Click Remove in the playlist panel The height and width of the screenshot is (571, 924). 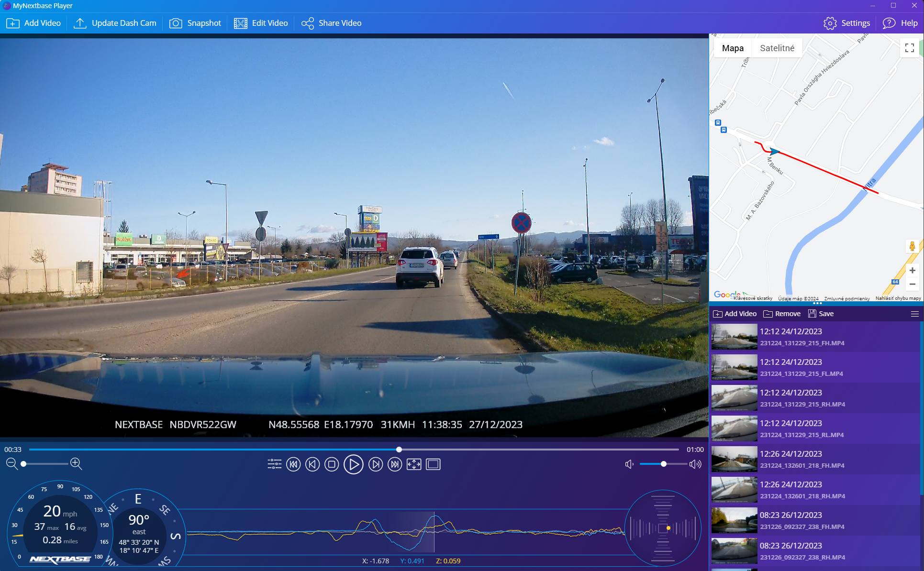click(782, 314)
